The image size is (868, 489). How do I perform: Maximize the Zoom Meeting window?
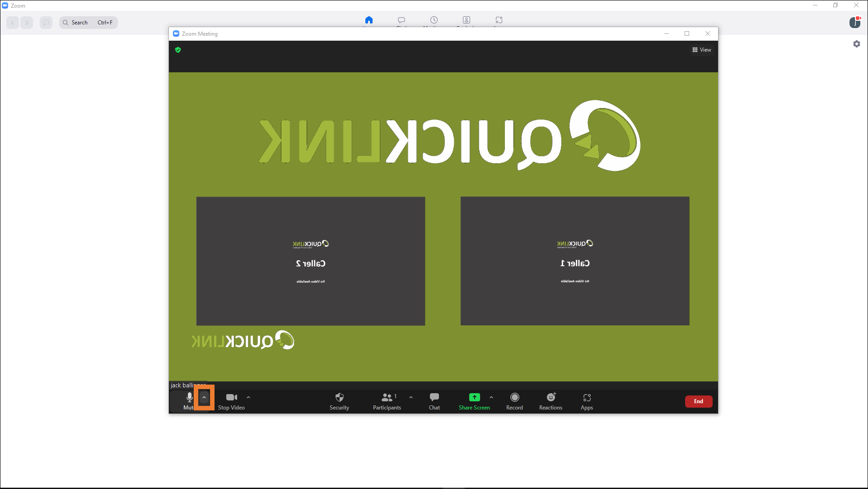click(687, 33)
